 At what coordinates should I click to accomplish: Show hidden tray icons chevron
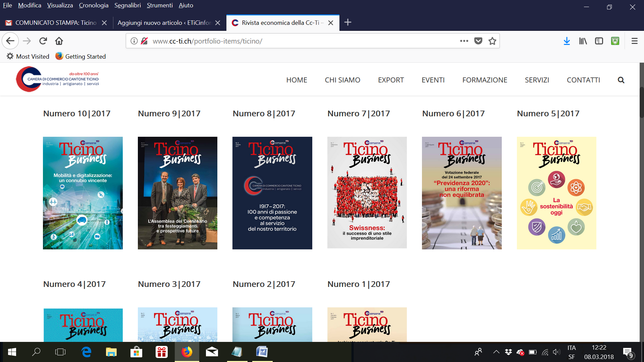[x=496, y=352]
